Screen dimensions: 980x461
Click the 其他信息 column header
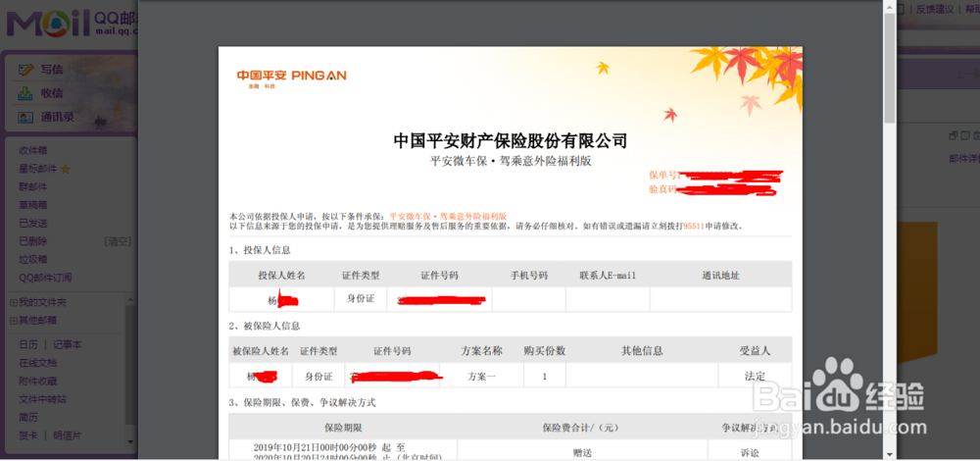pyautogui.click(x=642, y=351)
